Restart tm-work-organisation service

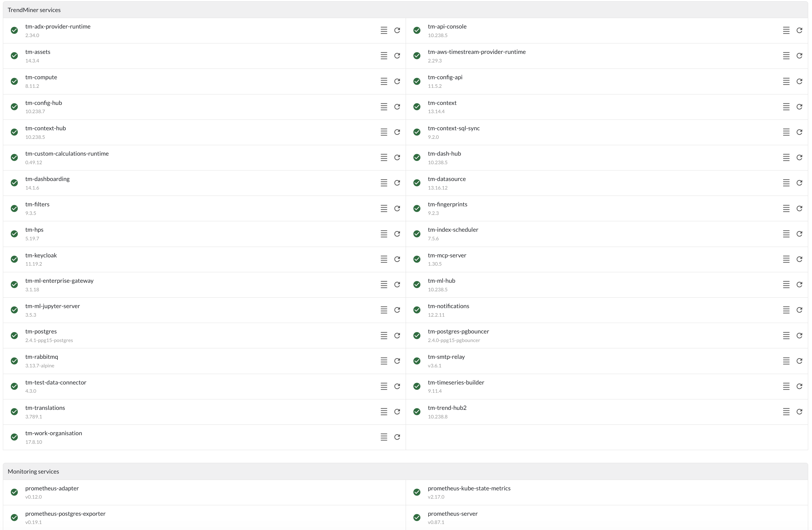point(397,437)
